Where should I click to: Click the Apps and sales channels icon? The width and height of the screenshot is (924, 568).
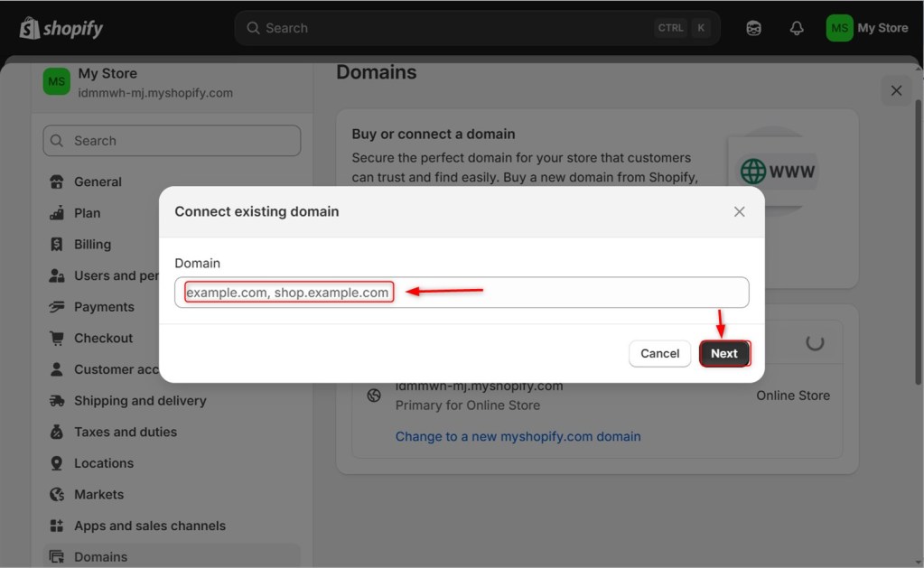click(55, 526)
